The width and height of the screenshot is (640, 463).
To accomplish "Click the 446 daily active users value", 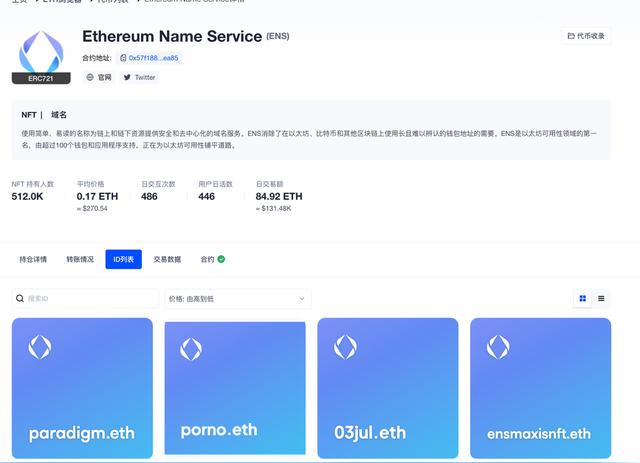I will pyautogui.click(x=207, y=196).
